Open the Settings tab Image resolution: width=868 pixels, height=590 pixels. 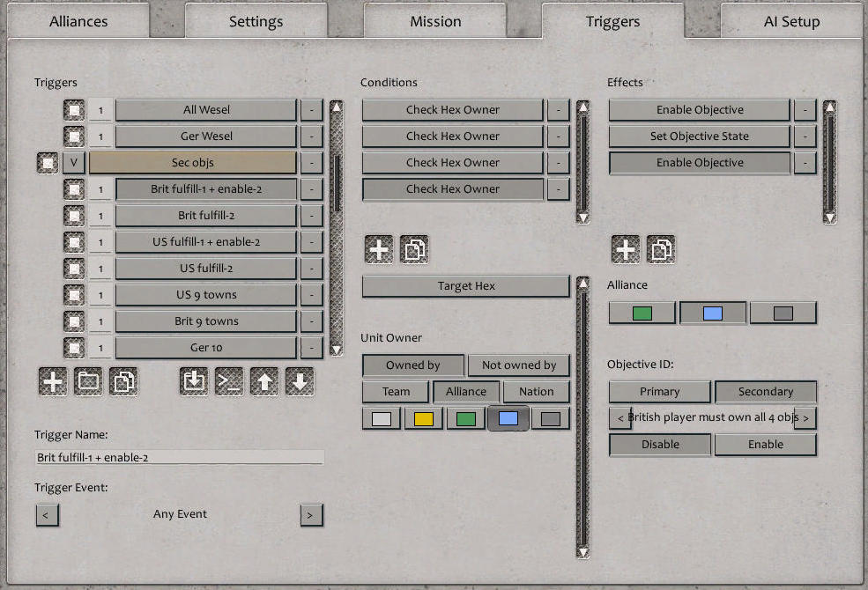(x=256, y=21)
